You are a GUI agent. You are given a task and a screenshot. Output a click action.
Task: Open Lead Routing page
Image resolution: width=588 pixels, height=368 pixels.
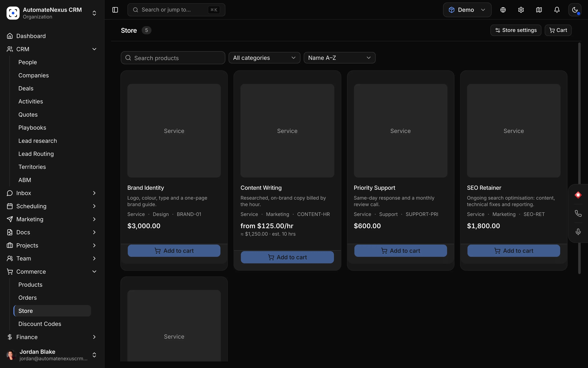(36, 154)
